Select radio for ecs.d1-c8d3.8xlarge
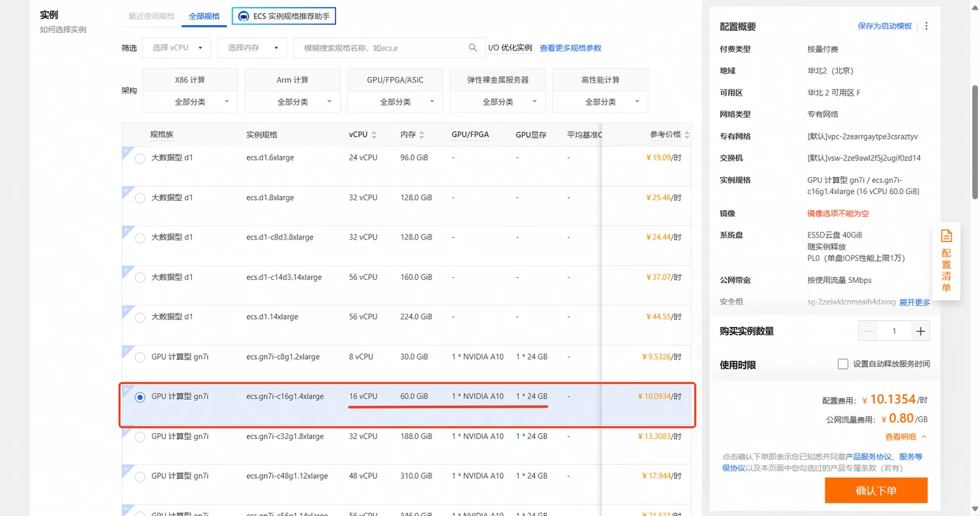The image size is (980, 516). (140, 238)
